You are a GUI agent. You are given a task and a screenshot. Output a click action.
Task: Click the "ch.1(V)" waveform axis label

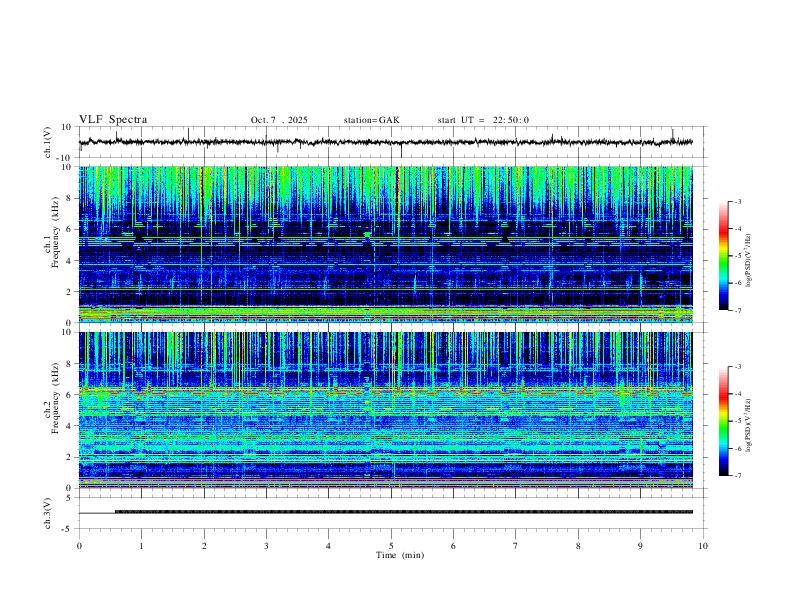point(48,142)
